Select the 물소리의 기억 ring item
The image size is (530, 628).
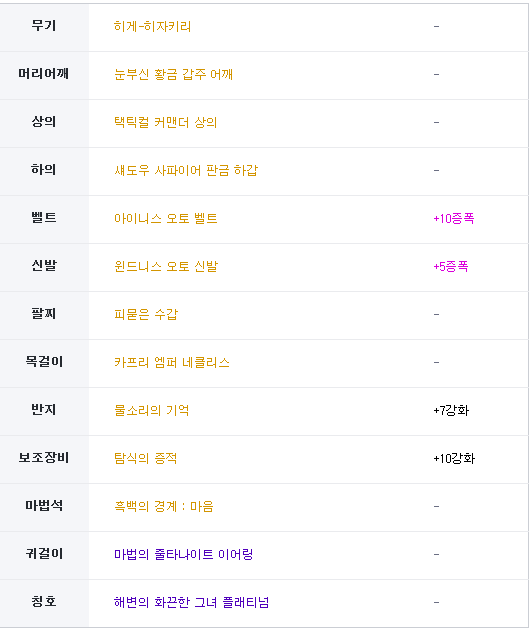click(x=151, y=411)
